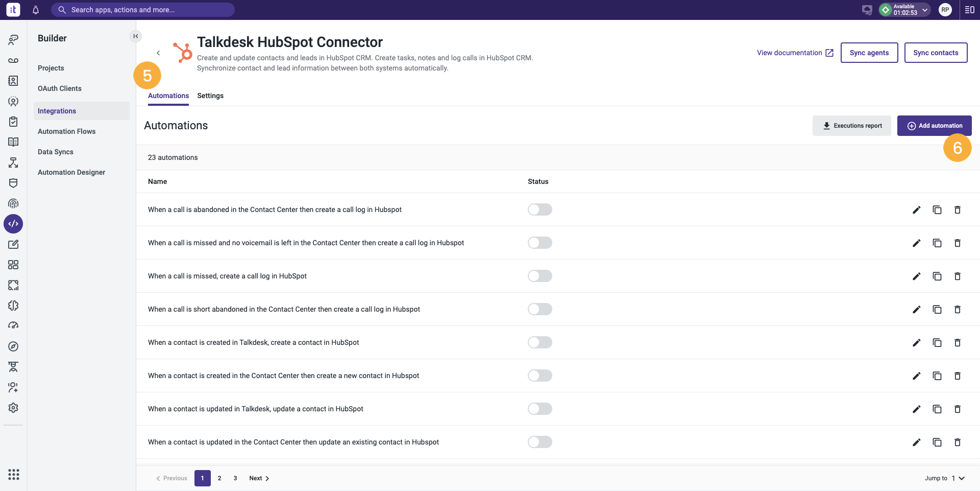Switch to the Settings tab
Image resolution: width=980 pixels, height=491 pixels.
click(x=210, y=96)
